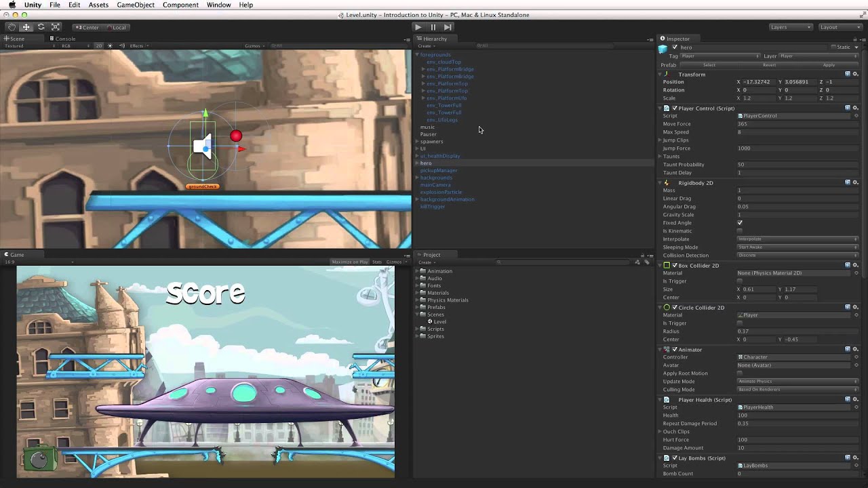Enable Is Kinematic checkbox

740,231
